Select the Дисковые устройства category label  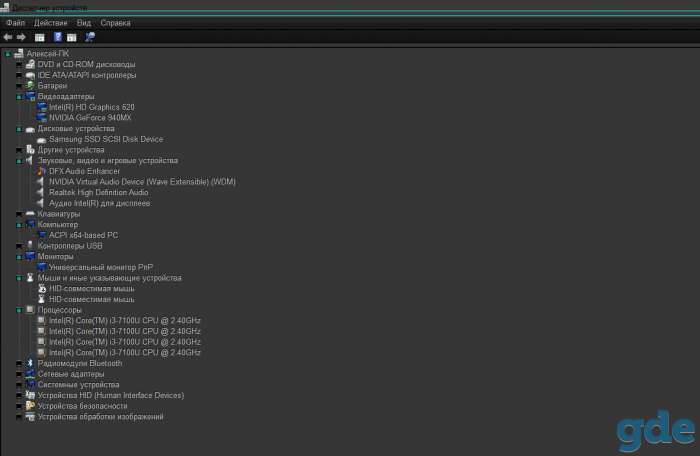coord(76,129)
